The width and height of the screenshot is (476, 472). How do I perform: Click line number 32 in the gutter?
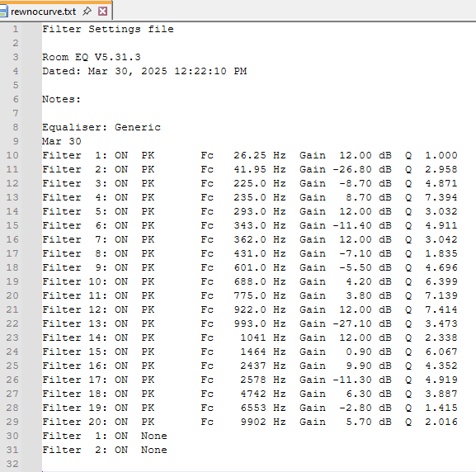12,464
